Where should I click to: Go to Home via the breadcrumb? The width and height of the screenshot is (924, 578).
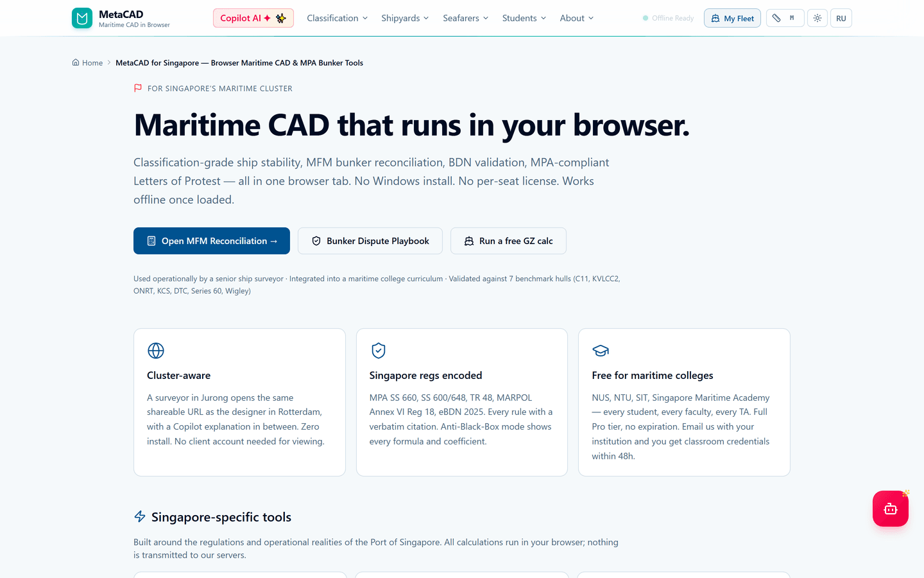[x=87, y=63]
